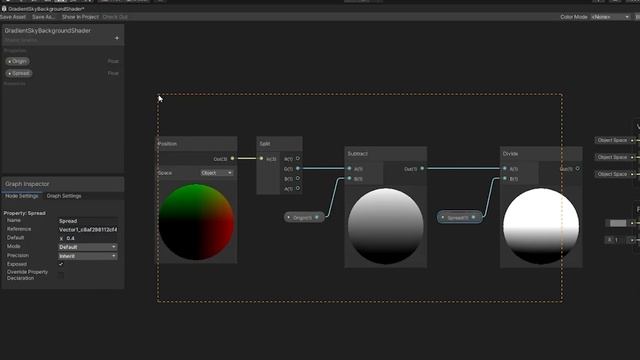Click the Subtract node gradient preview sphere
The image size is (640, 360).
pos(386,226)
